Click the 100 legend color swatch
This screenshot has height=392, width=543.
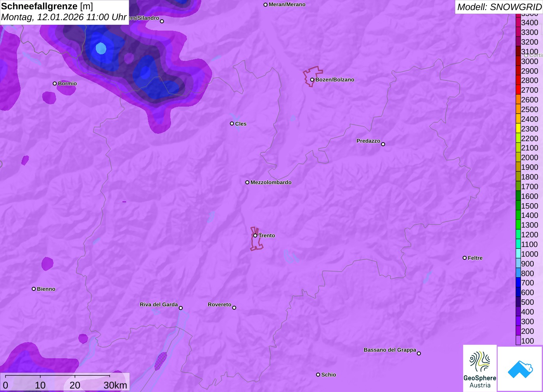[x=518, y=340]
